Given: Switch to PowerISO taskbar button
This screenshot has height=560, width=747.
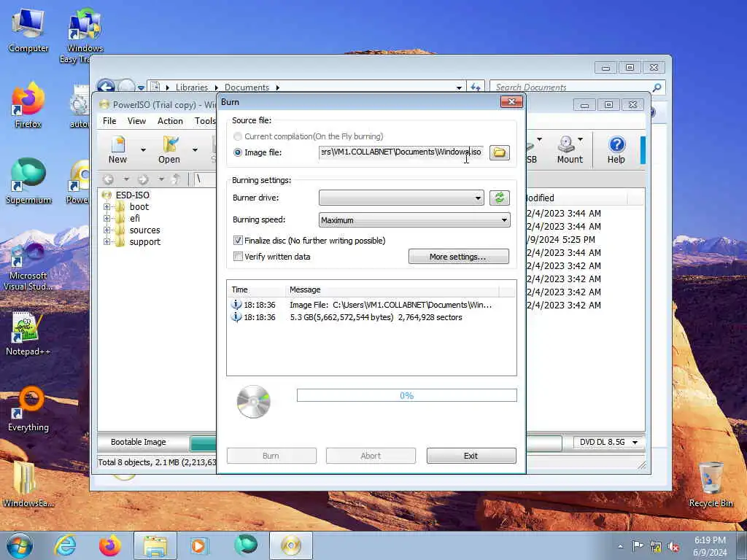Looking at the screenshot, I should tap(291, 545).
